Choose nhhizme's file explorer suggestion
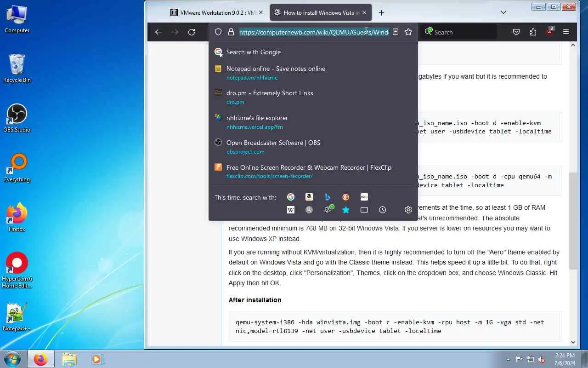588x368 pixels. coord(313,122)
